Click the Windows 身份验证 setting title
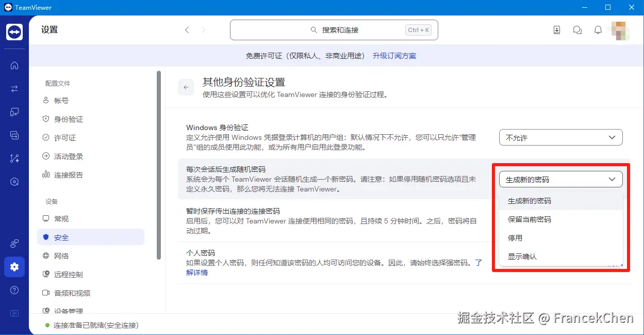The width and height of the screenshot is (644, 335). coord(217,127)
